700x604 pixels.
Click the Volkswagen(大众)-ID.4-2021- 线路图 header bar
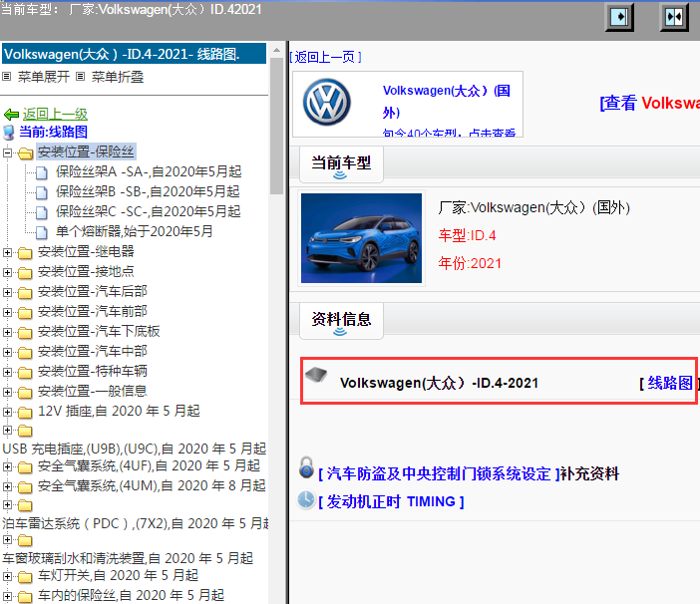click(135, 54)
